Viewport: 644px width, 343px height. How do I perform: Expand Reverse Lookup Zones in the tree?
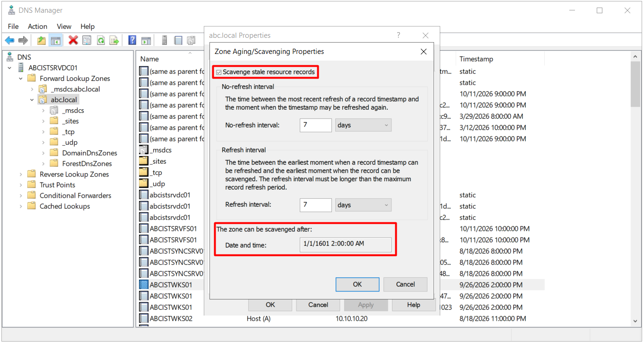point(21,174)
